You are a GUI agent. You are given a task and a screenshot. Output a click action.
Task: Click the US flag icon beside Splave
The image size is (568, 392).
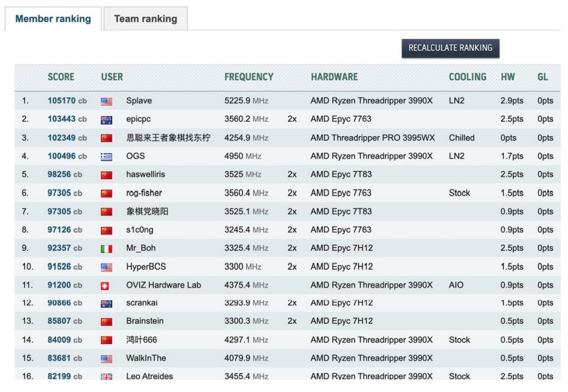(106, 101)
